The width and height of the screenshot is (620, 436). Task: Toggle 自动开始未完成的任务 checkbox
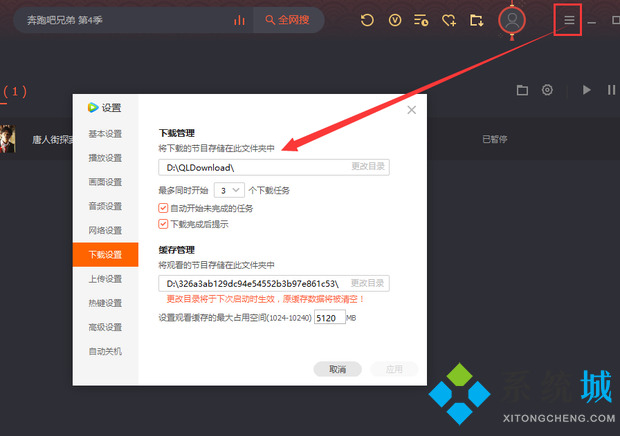(163, 208)
